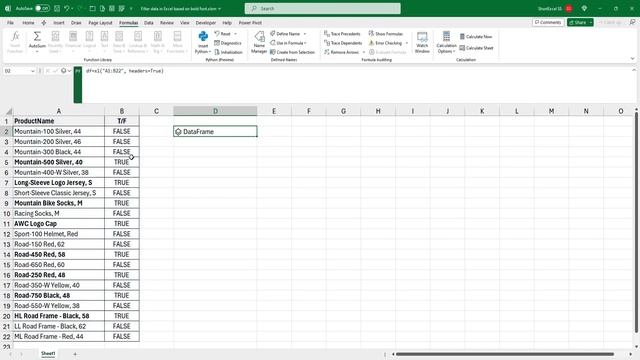Click Python Reset button
This screenshot has height=360, width=640.
coord(226,33)
